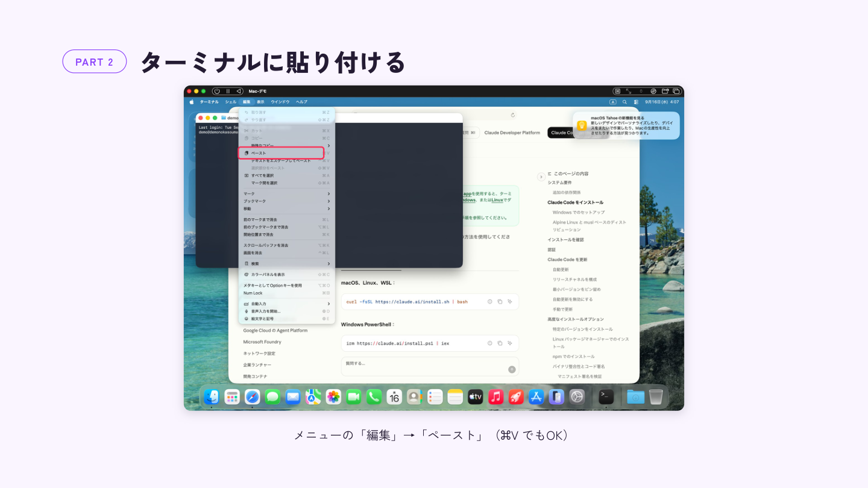The width and height of the screenshot is (868, 488).
Task: Open the Claude Developer Platform link
Action: coord(512,133)
